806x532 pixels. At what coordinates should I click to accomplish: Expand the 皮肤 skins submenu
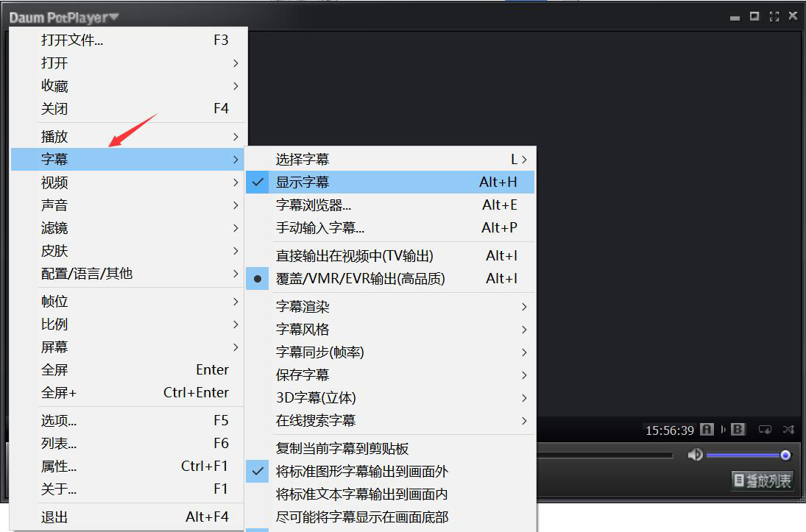click(x=129, y=251)
